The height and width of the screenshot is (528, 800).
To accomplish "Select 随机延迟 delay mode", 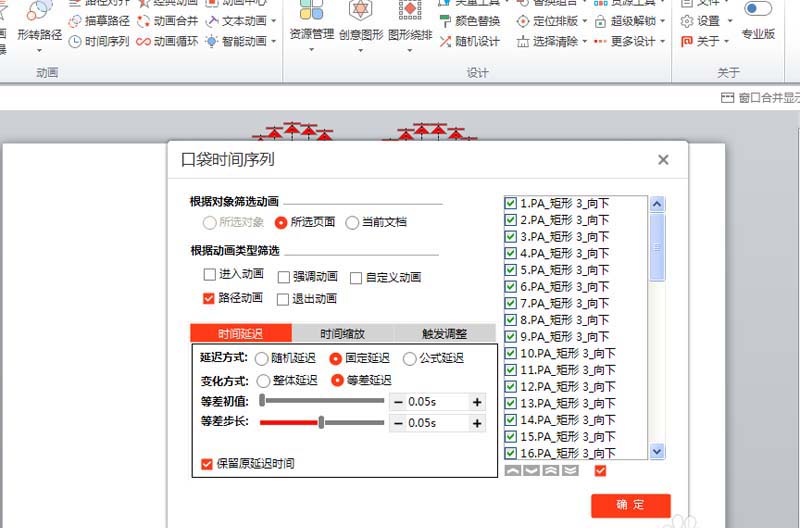I will (261, 359).
